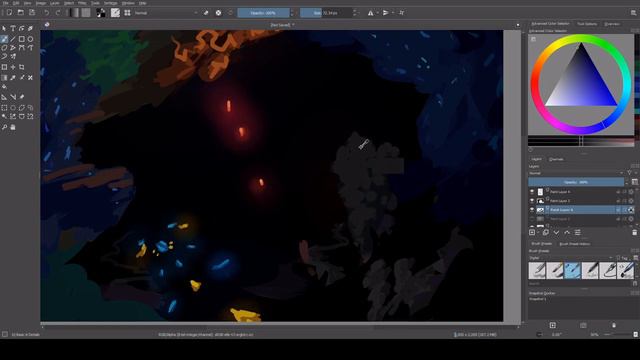Duplicate the current layer
Screen dimensions: 640x360
546,232
